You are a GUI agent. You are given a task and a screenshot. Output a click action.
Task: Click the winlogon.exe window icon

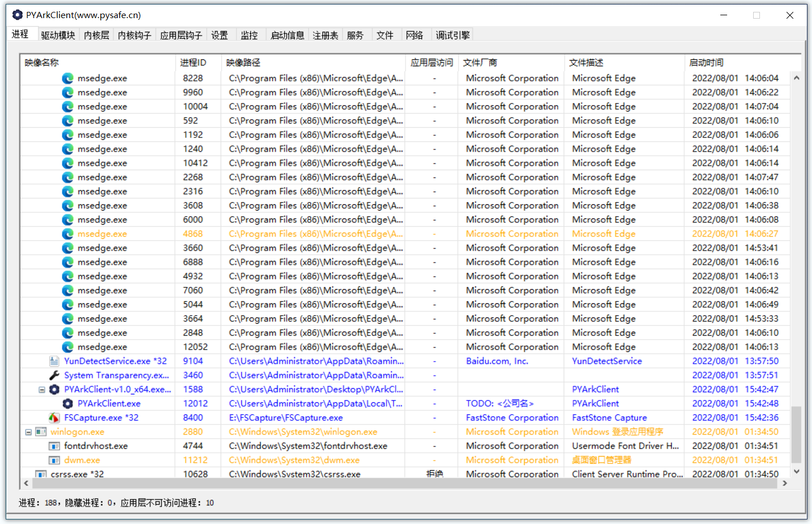coord(41,432)
